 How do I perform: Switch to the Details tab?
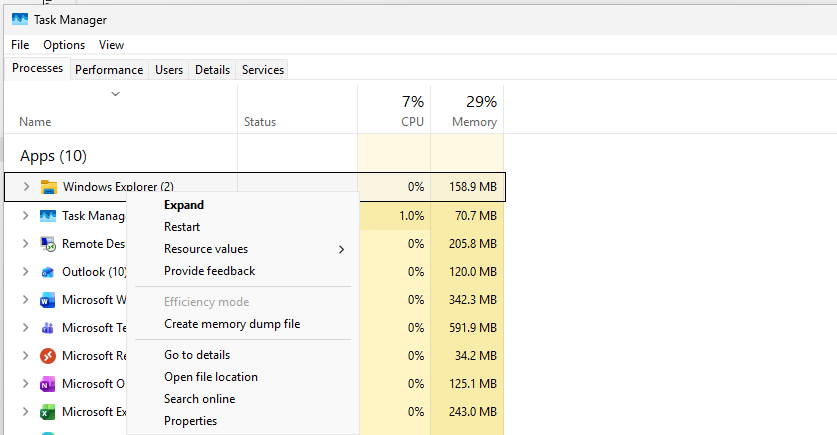212,70
